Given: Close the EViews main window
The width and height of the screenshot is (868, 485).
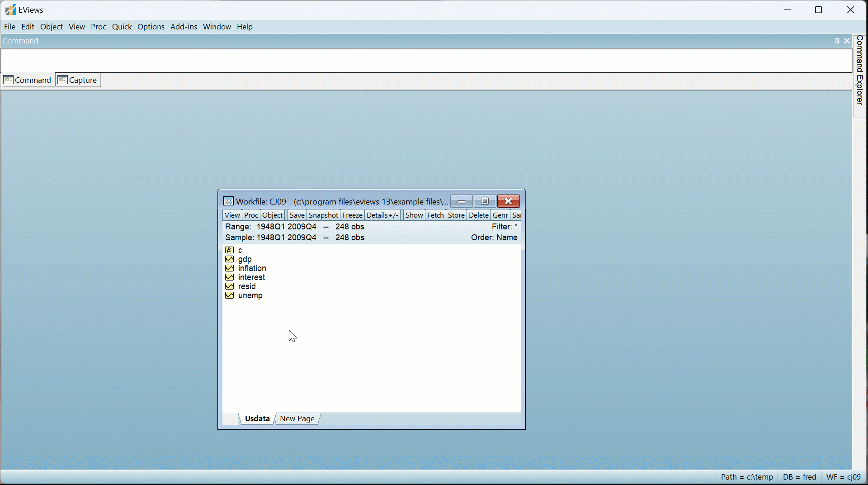Looking at the screenshot, I should [850, 10].
